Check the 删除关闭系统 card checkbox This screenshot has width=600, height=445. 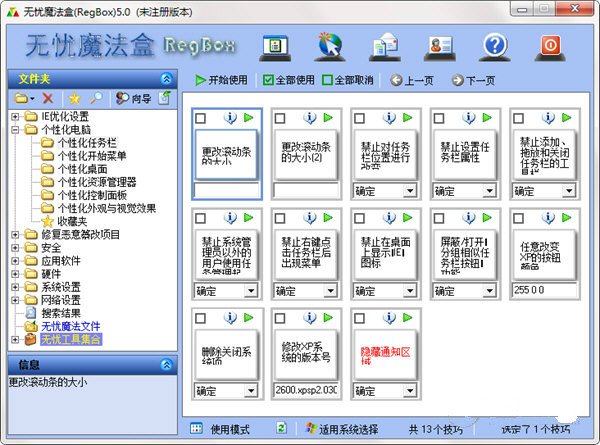[201, 318]
